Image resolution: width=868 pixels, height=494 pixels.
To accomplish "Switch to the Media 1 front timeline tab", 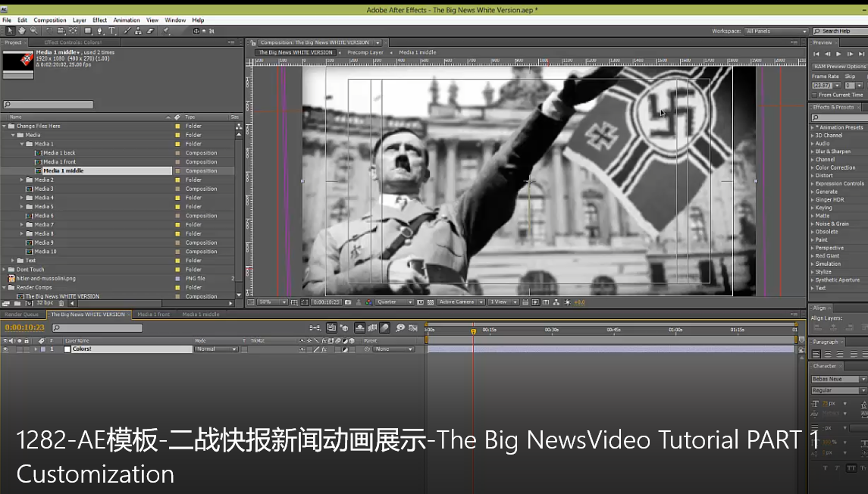I will (x=153, y=314).
